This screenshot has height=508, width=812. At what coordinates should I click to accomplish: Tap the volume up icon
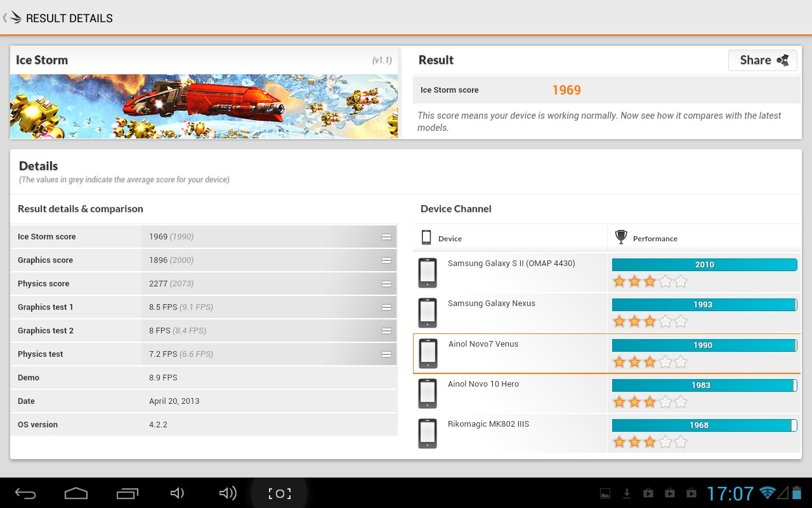[x=227, y=493]
